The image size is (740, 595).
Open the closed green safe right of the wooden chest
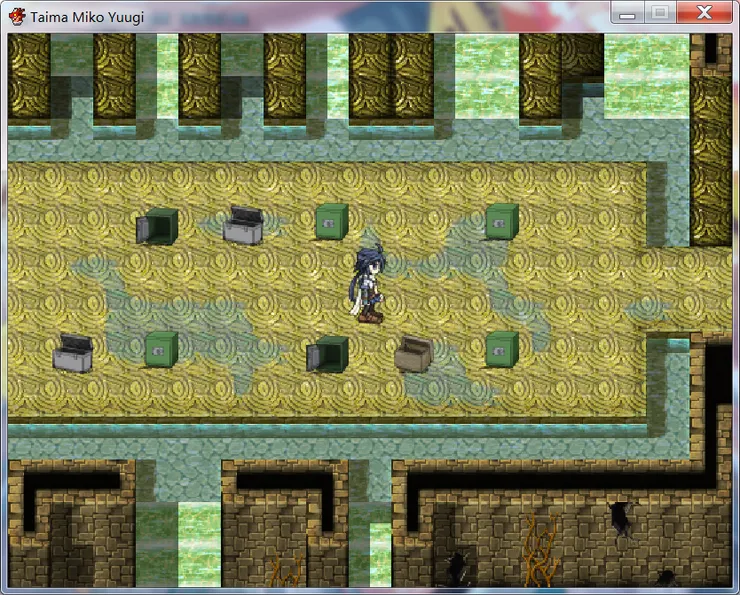click(x=502, y=349)
